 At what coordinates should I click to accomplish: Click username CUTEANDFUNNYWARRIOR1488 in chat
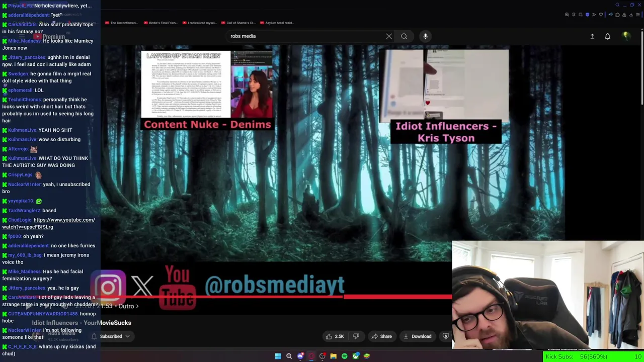tap(43, 314)
